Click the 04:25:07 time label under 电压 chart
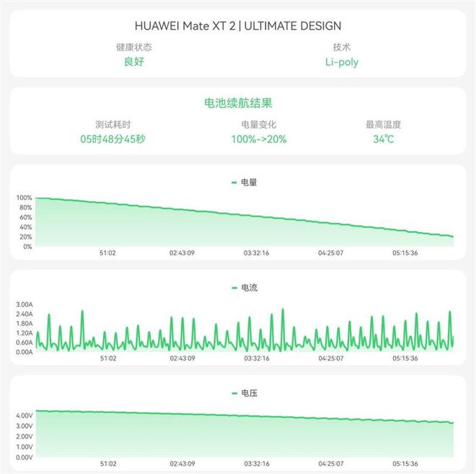 coord(331,464)
